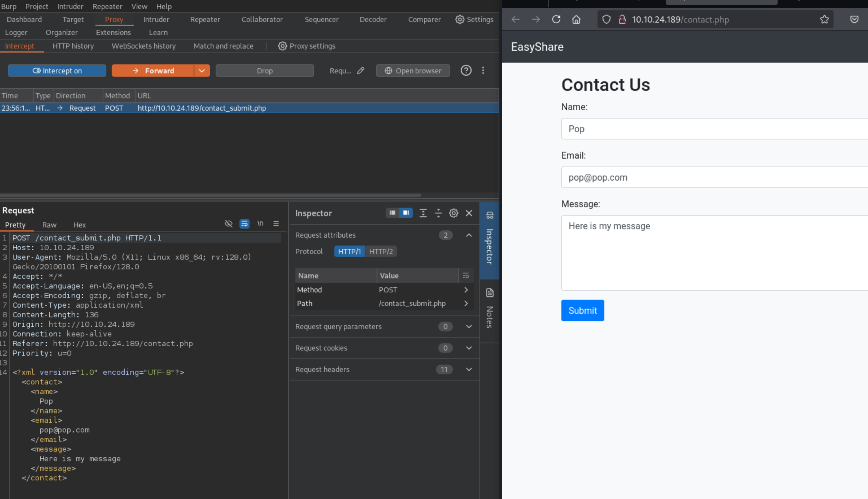Open the Inspector settings gear
The width and height of the screenshot is (868, 499).
[453, 213]
